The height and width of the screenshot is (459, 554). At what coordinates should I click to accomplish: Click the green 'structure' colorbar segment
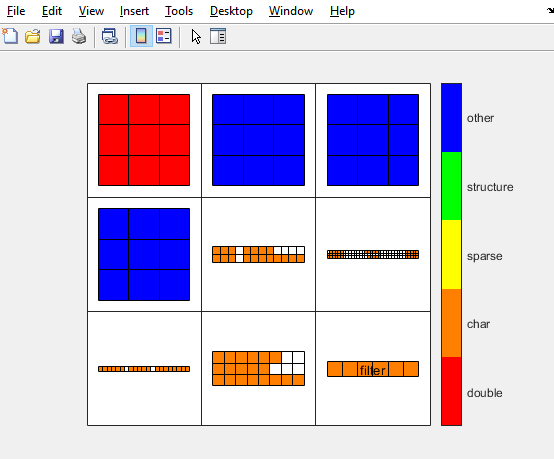(x=451, y=186)
